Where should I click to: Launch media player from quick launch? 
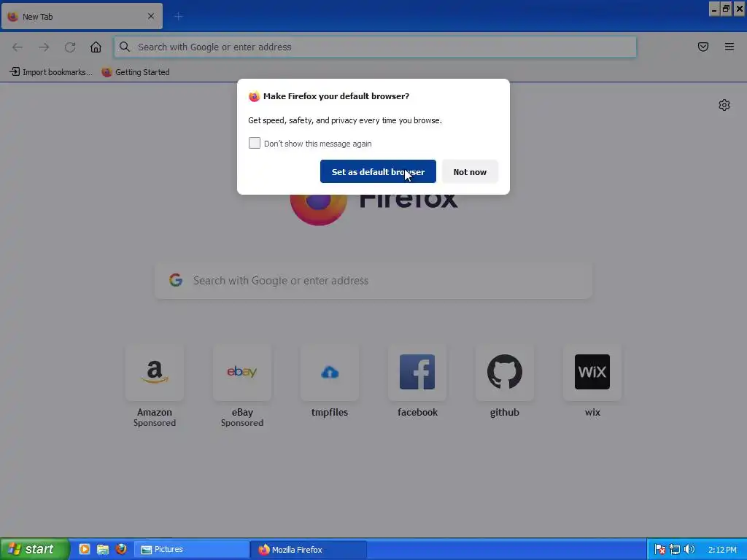(x=85, y=549)
